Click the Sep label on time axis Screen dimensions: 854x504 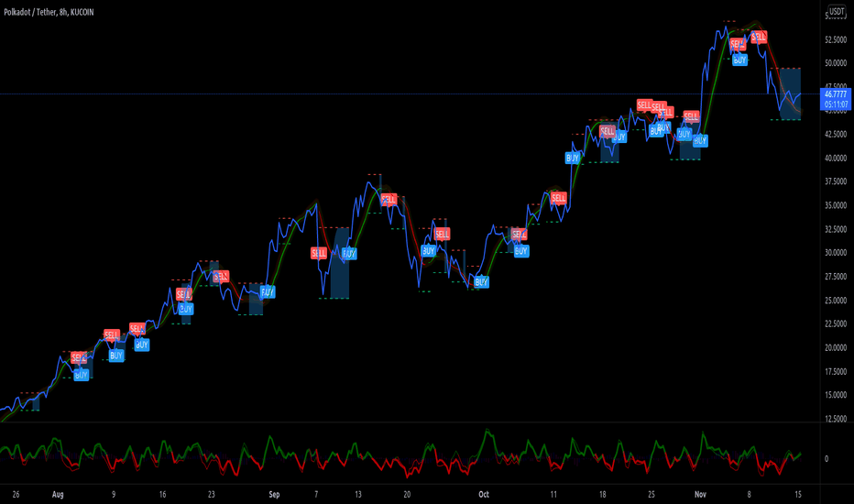(274, 495)
